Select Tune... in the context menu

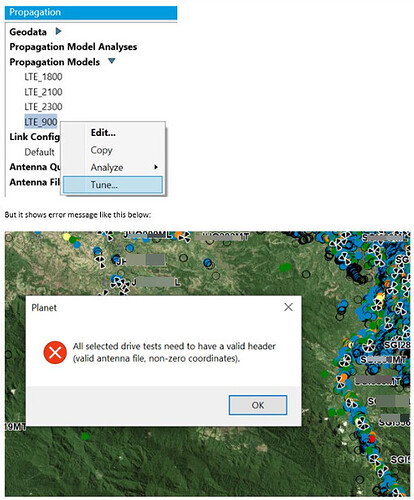(x=113, y=185)
